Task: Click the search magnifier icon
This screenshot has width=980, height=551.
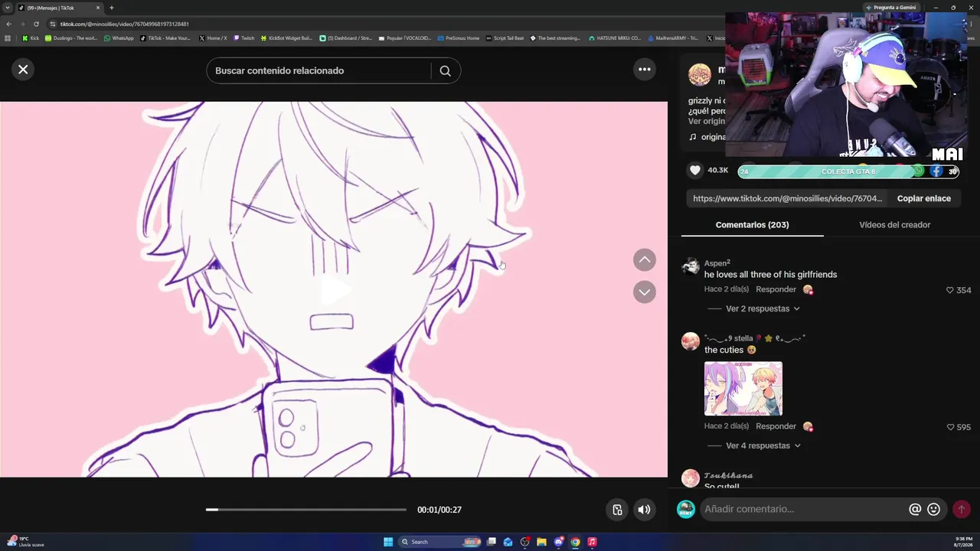Action: coord(445,70)
